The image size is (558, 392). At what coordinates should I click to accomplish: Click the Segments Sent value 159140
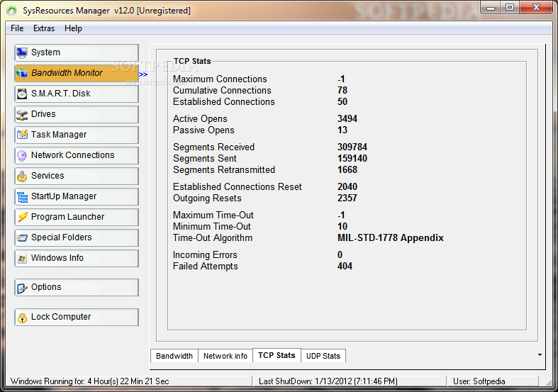pos(352,158)
